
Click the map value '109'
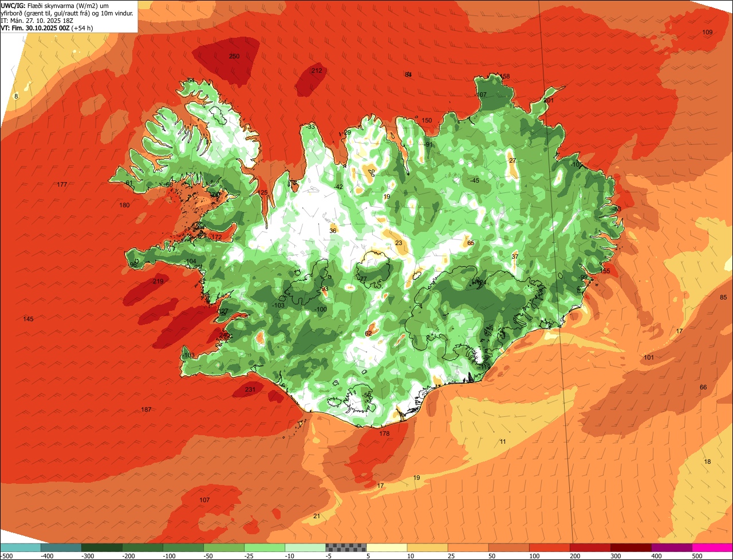(707, 32)
